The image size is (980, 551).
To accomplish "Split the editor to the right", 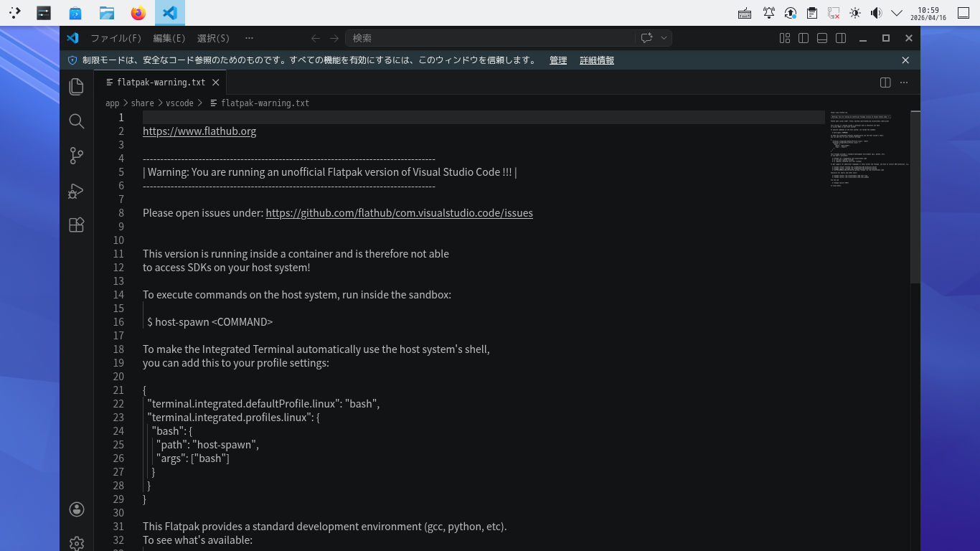I will (x=885, y=83).
